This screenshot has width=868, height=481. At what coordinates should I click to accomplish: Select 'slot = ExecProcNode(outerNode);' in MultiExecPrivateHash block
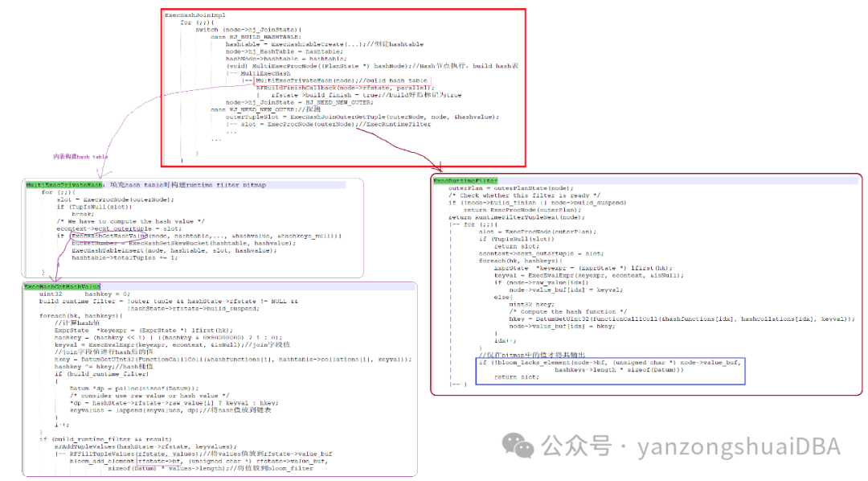[x=115, y=199]
